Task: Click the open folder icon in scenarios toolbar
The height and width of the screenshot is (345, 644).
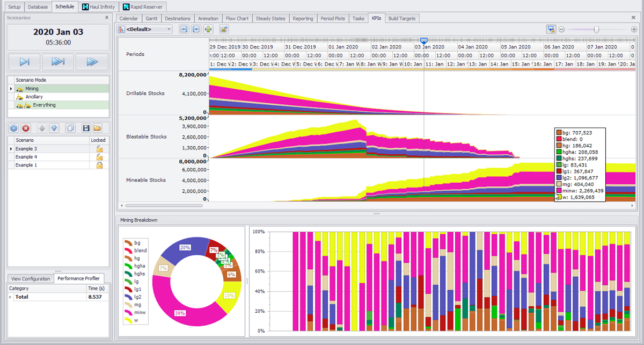Action: click(x=98, y=128)
